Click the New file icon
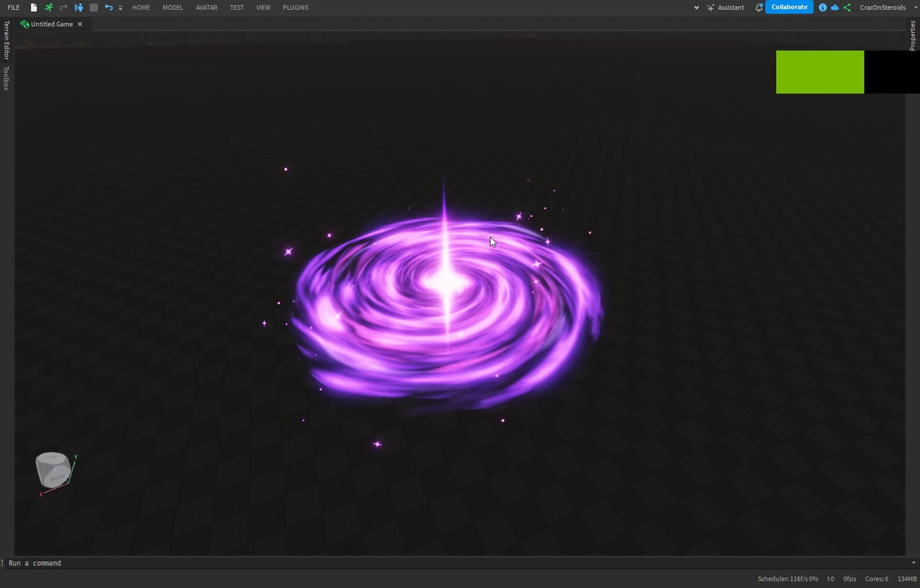Screen dimensions: 920x588 34,7
